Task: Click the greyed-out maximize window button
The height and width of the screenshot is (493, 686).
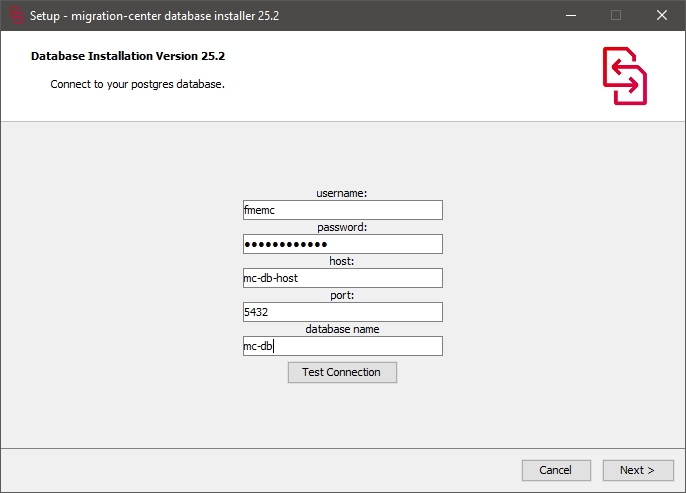Action: (x=616, y=15)
